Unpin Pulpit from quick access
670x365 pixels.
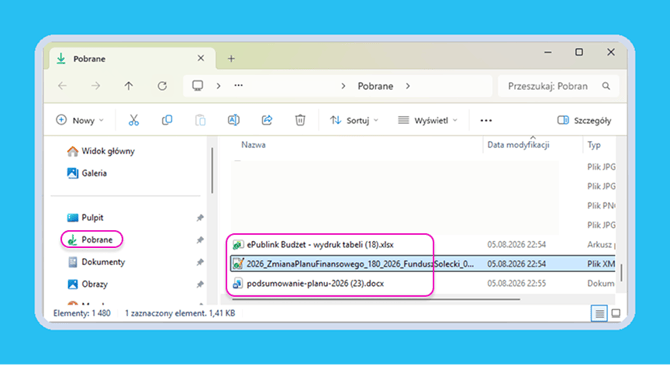pyautogui.click(x=200, y=218)
